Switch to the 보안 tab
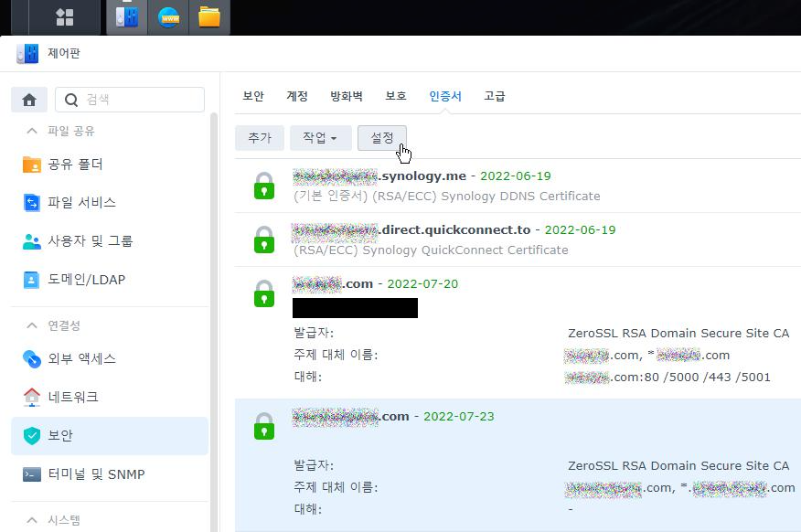 [x=253, y=96]
